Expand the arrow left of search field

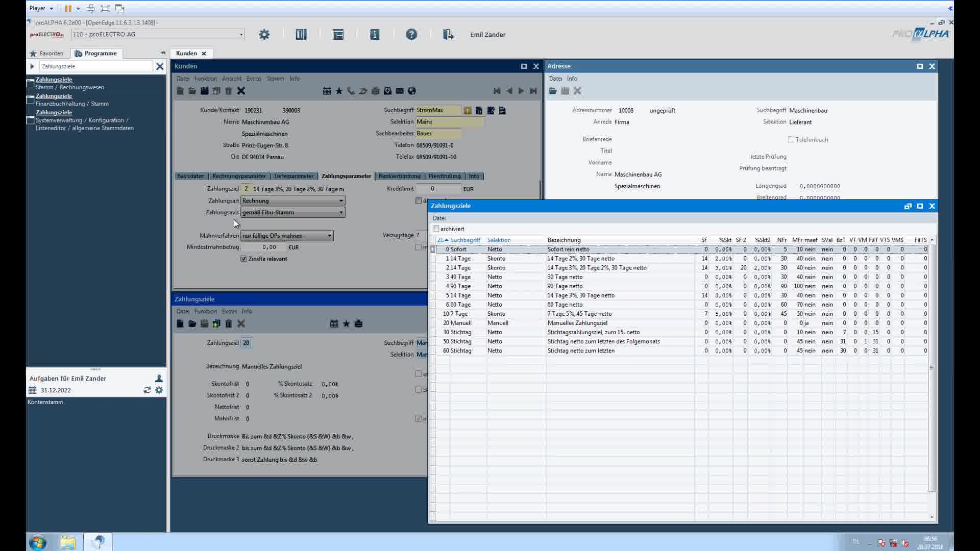pos(32,66)
